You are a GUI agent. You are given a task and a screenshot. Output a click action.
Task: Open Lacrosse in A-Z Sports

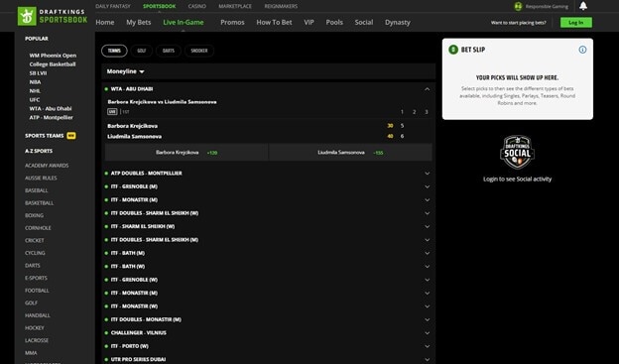point(37,340)
